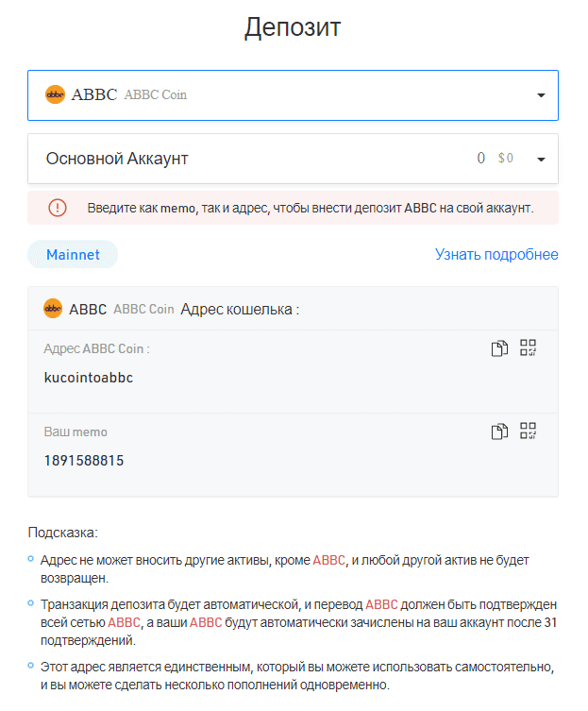
Task: Copy the ABBC Coin address
Action: click(x=499, y=348)
